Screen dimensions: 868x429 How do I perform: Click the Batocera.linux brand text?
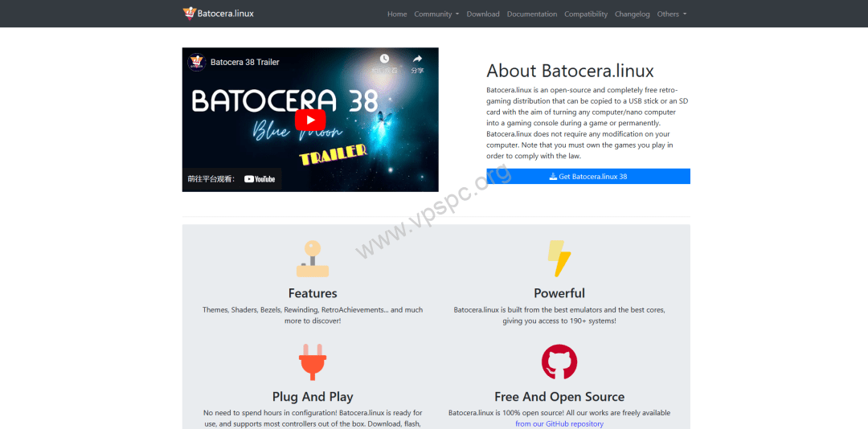(x=226, y=14)
